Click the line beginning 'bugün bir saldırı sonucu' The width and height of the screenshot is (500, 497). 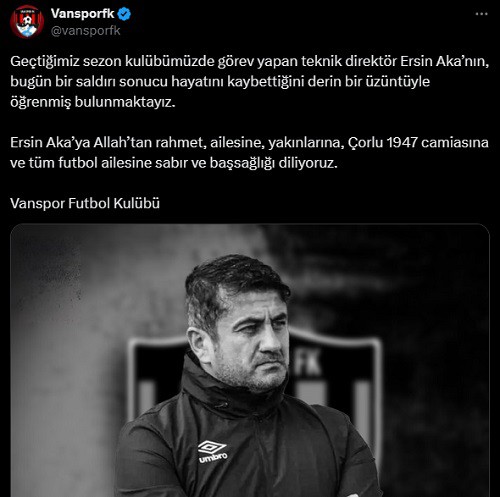click(x=220, y=82)
